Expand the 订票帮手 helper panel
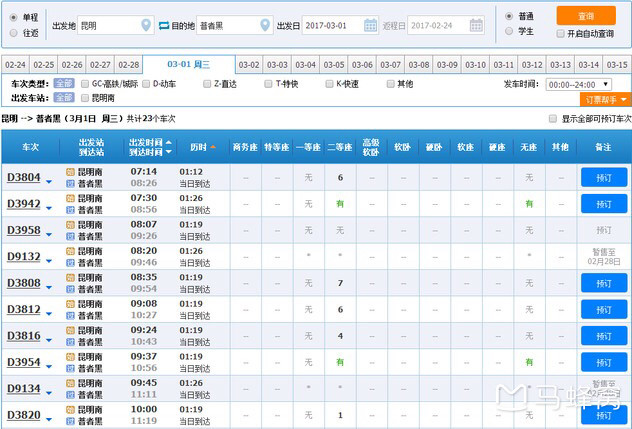The height and width of the screenshot is (429, 632). click(606, 99)
